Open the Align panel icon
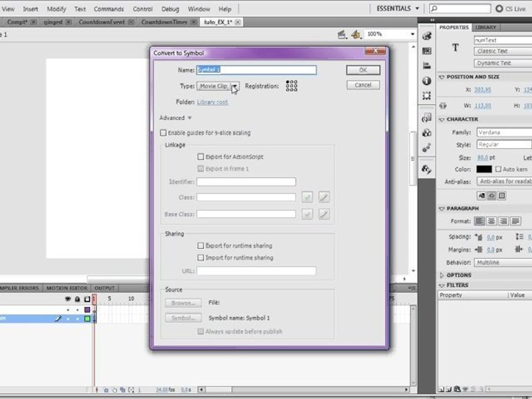 [427, 66]
